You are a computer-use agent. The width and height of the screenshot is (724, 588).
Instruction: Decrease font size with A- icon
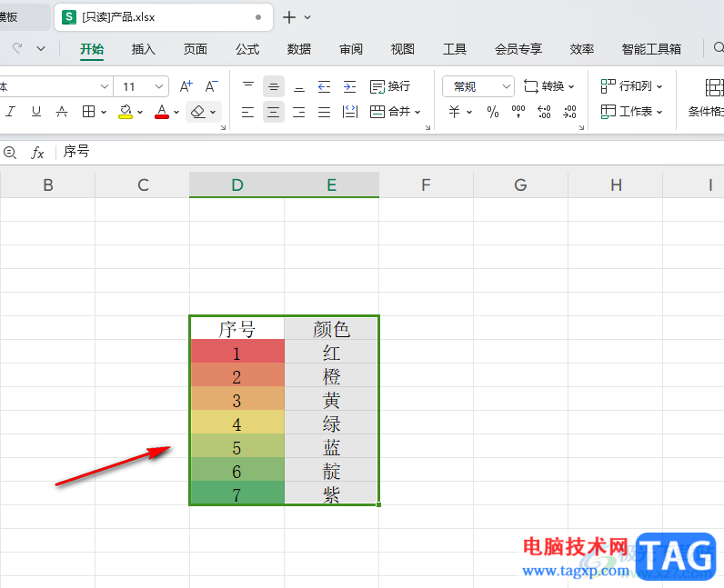point(212,86)
